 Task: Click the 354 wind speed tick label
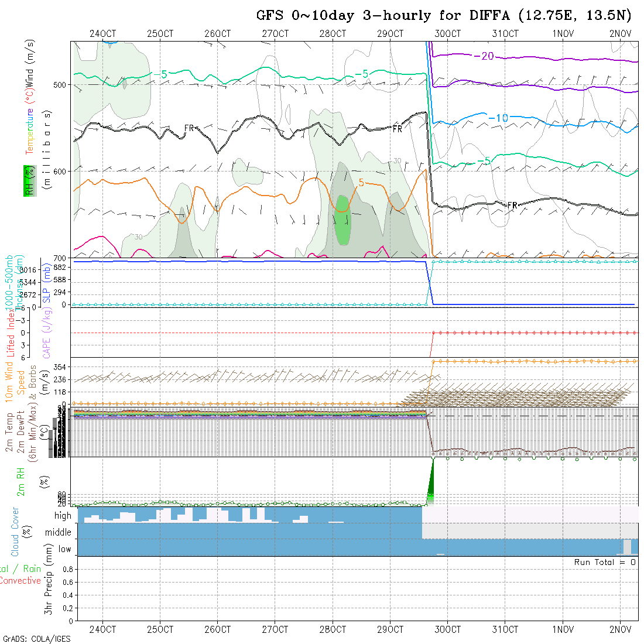coord(60,366)
